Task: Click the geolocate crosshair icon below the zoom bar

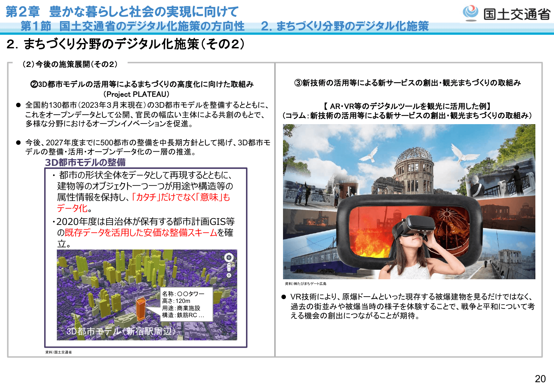Action: pyautogui.click(x=229, y=275)
